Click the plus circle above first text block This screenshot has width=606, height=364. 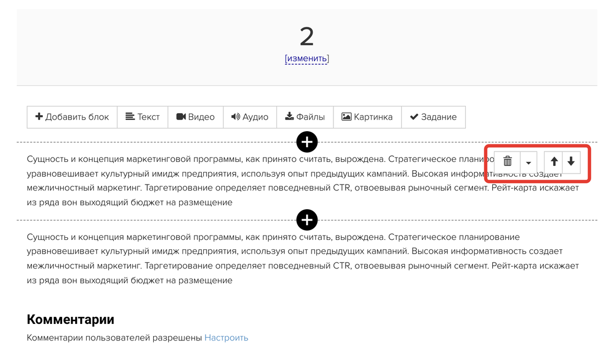307,142
